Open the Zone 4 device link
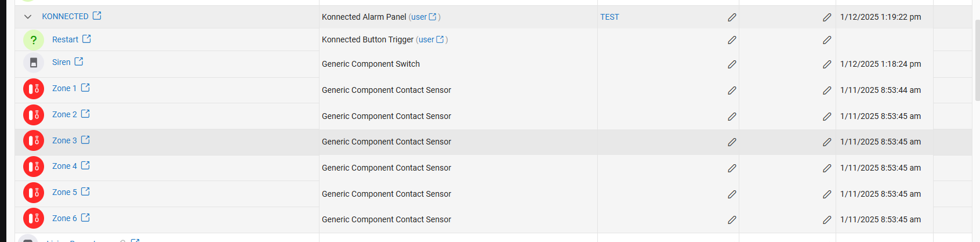The width and height of the screenshot is (980, 242). [x=64, y=167]
